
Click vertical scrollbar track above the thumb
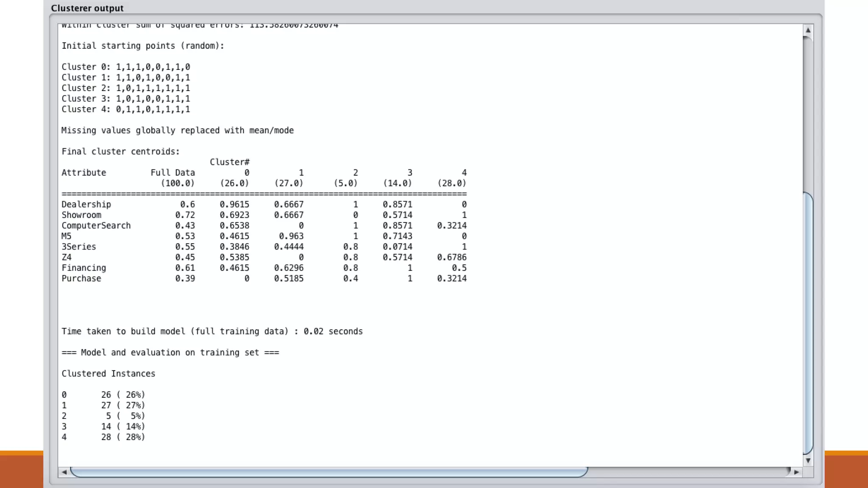coord(808,114)
